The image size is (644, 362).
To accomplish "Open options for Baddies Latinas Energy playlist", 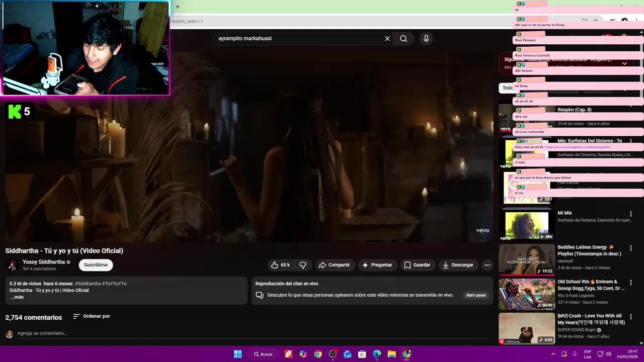I will coord(631,248).
